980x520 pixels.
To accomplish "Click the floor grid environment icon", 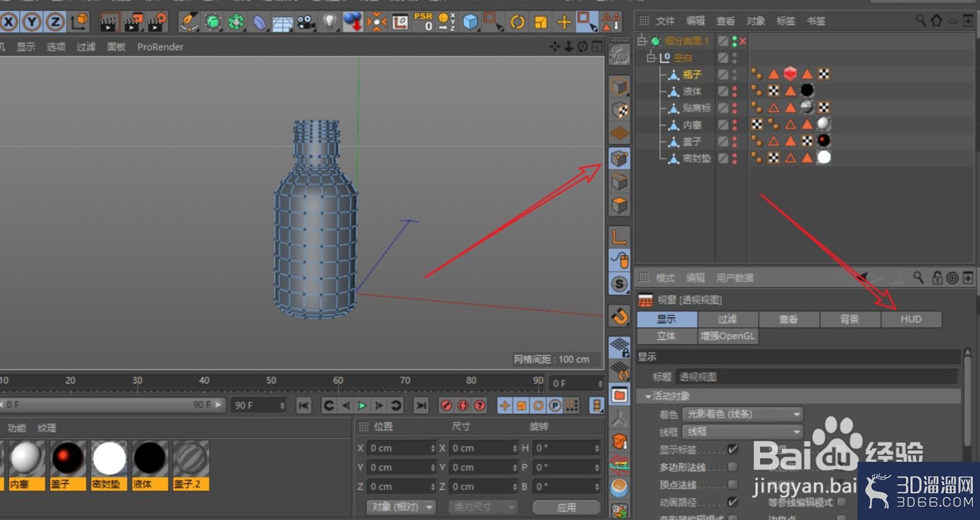I will click(x=282, y=23).
